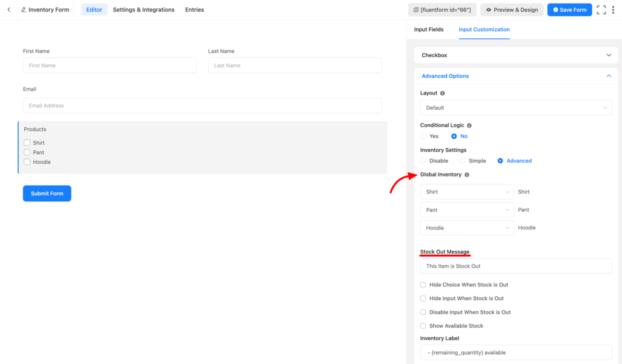Click the pencil icon to rename the form
Viewport: 622px width, 364px height.
24,9
